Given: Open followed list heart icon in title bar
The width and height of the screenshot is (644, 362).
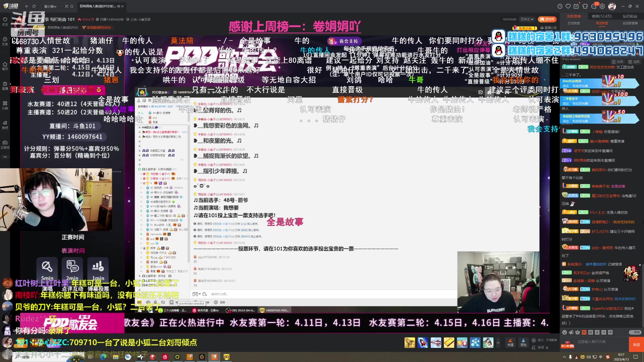Looking at the screenshot, I should click(x=568, y=6).
